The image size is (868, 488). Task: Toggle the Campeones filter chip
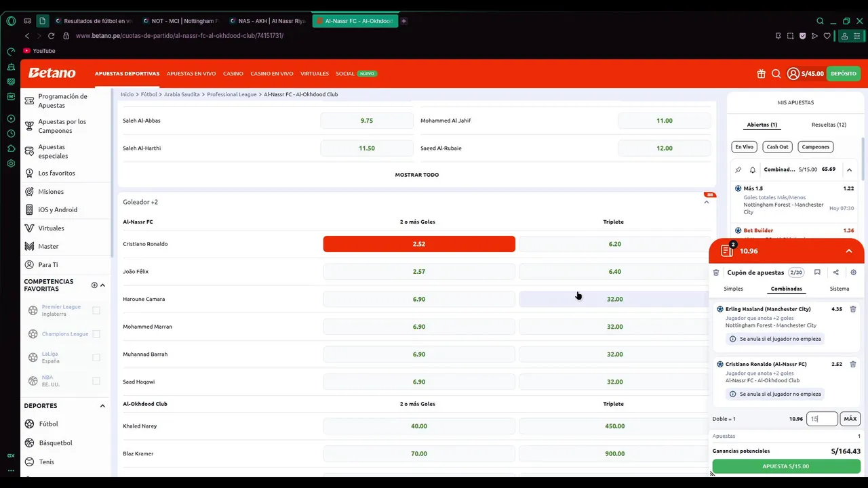point(816,147)
